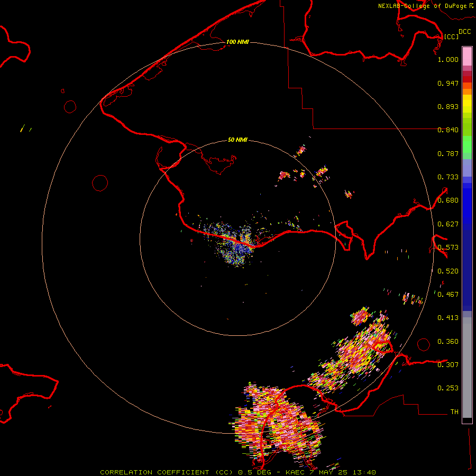Click the [CC] units label above scale
This screenshot has width=476, height=476.
click(x=451, y=36)
